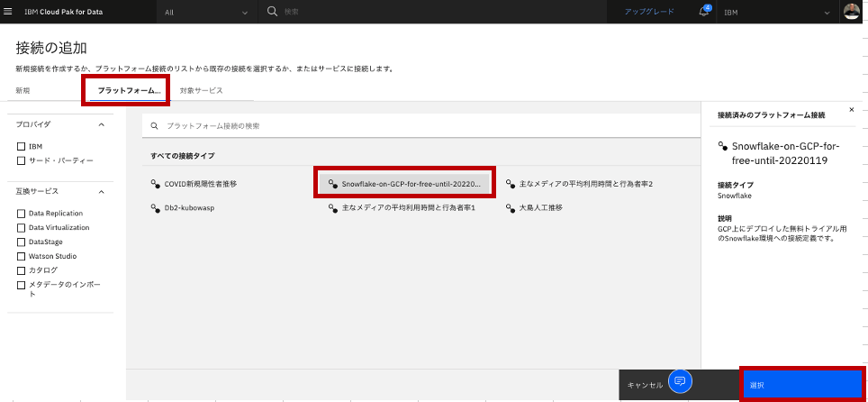Switch to the プラットフォーム... tab
Screen dimensions: 868x402
[x=129, y=90]
